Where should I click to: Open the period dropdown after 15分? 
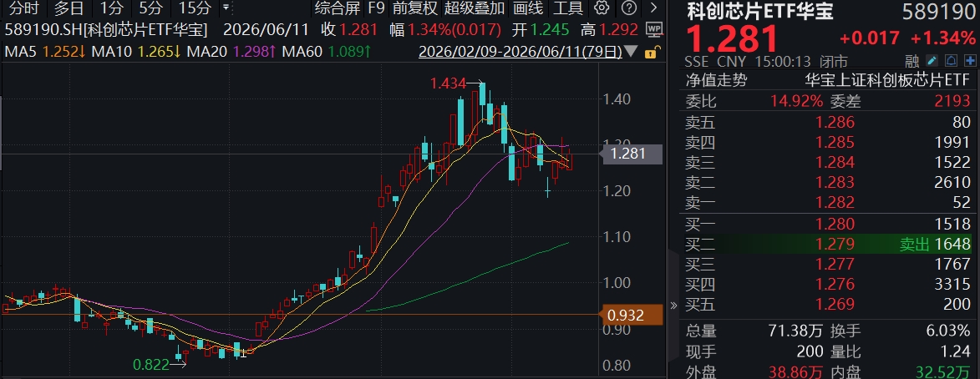[225, 8]
